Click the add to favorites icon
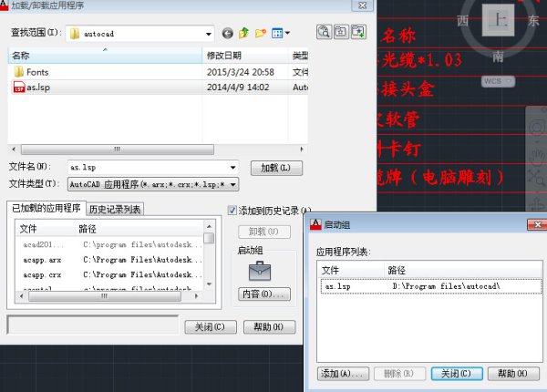Viewport: 547px width, 392px height. tap(358, 32)
